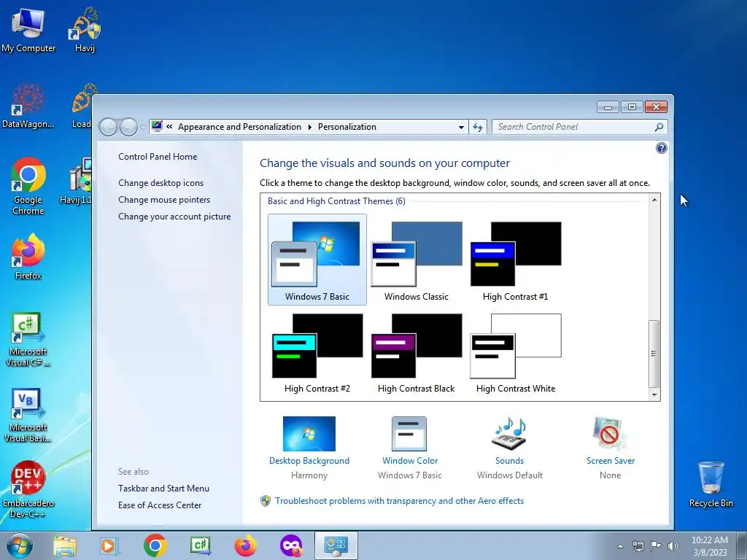The height and width of the screenshot is (560, 747).
Task: Open Change mouse pointers link
Action: (164, 200)
